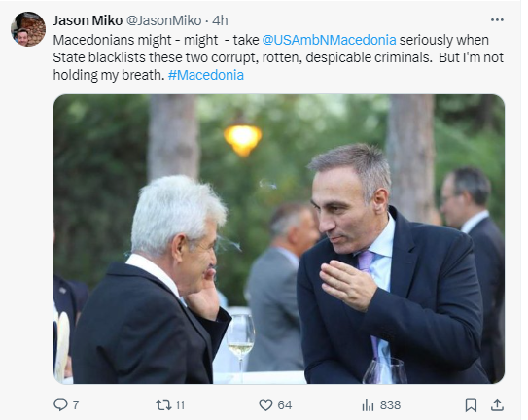This screenshot has height=420, width=528.
Task: Open Jason Miko's profile avatar
Action: [x=28, y=29]
